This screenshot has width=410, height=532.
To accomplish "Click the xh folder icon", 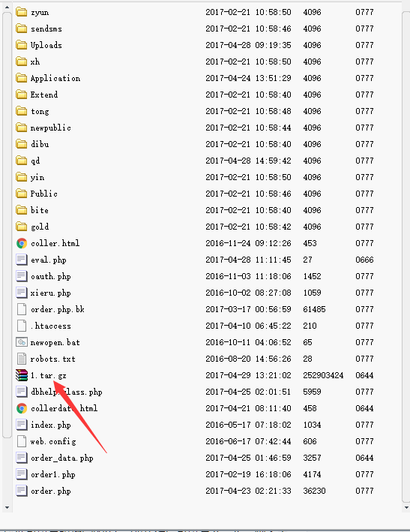I will point(21,62).
